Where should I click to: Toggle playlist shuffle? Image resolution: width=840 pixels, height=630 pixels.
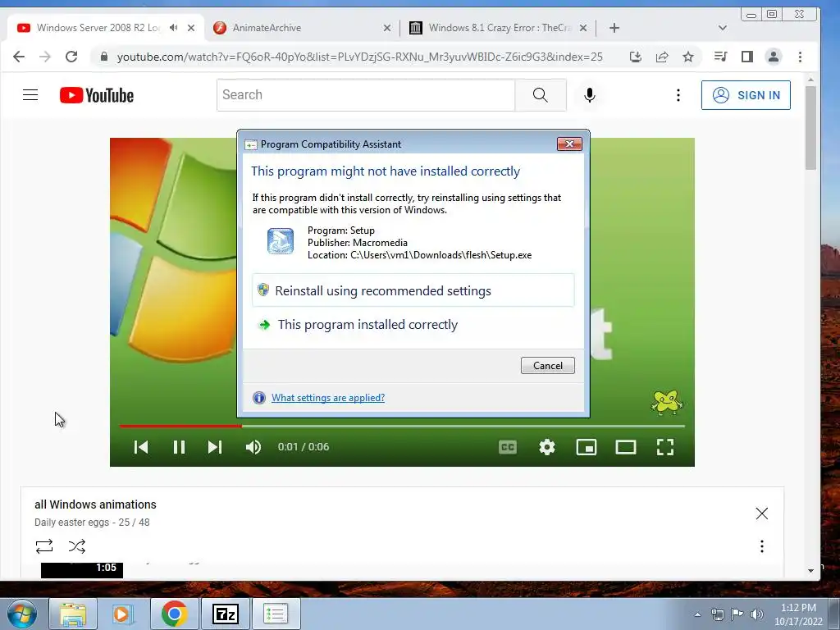76,546
